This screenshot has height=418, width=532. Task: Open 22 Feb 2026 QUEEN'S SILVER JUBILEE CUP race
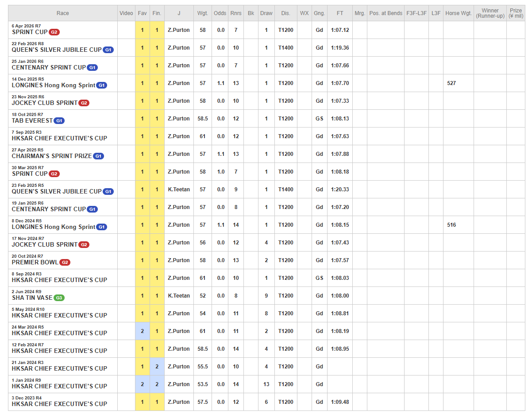57,50
